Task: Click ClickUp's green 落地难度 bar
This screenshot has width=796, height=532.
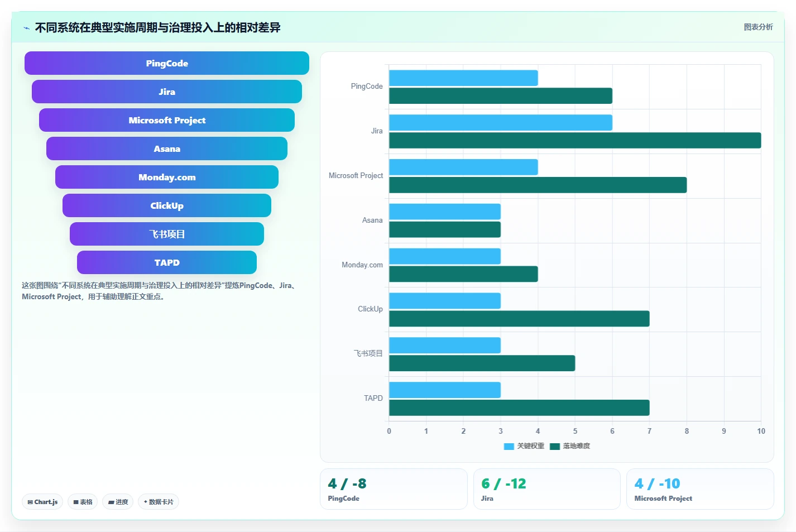Action: [x=519, y=319]
